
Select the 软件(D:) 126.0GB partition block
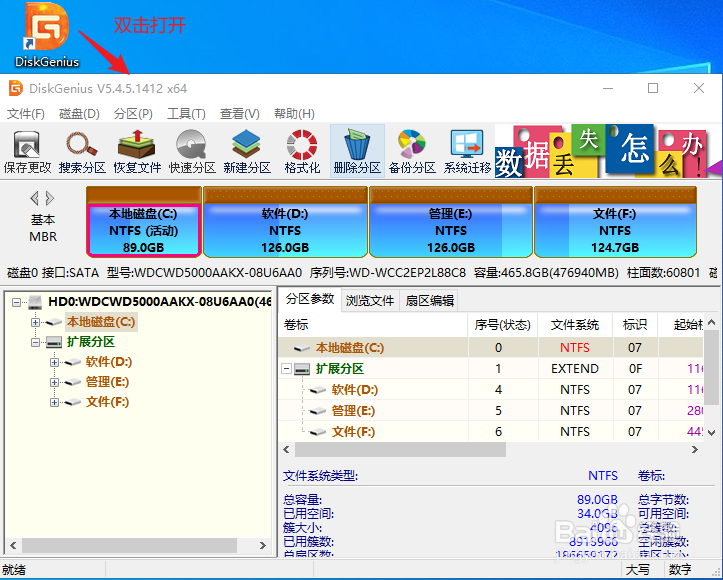[285, 222]
